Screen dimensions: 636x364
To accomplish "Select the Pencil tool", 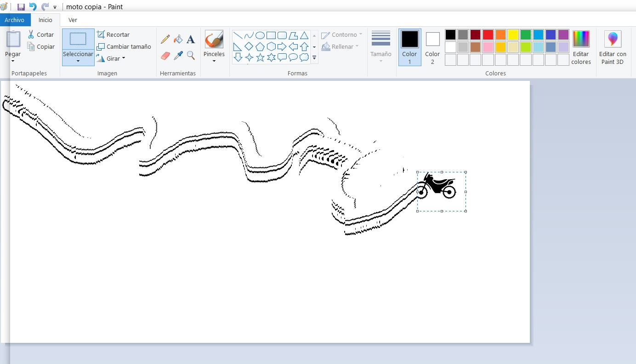I will (x=165, y=40).
